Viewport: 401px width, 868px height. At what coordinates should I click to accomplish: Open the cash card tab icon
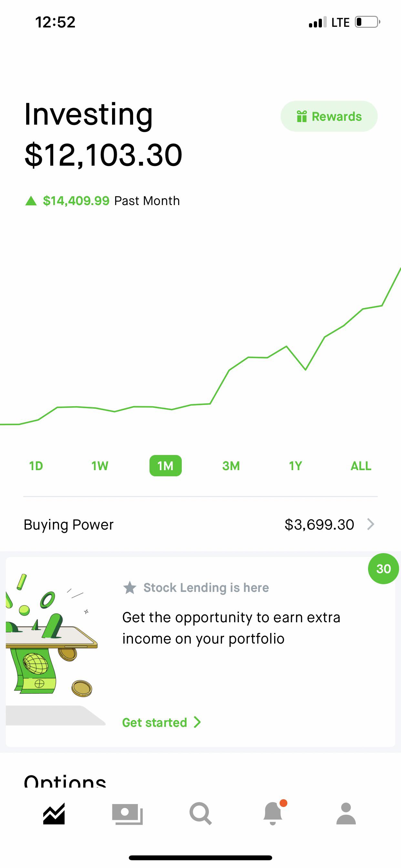128,814
